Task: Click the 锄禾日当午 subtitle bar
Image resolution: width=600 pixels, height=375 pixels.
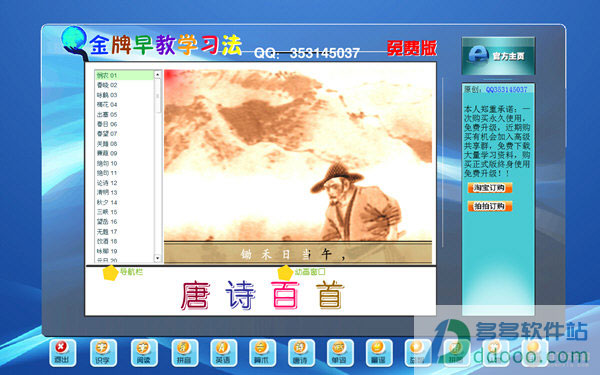Action: (298, 253)
